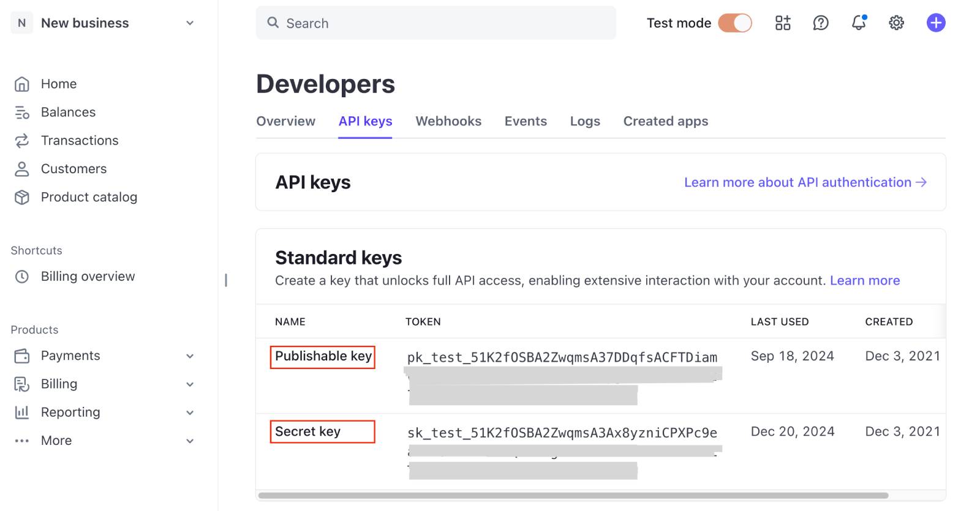The image size is (980, 511).
Task: Switch to the Logs tab
Action: (x=584, y=121)
